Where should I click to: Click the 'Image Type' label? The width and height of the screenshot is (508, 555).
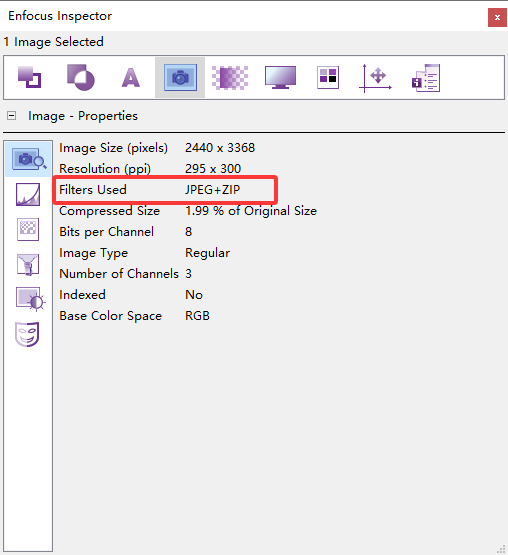coord(93,253)
